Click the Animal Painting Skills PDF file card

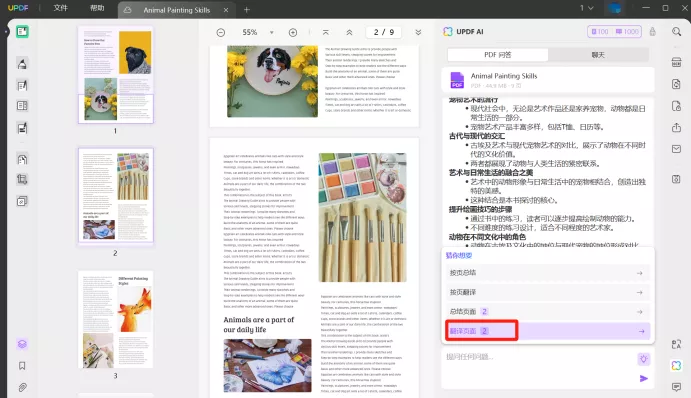coord(548,80)
